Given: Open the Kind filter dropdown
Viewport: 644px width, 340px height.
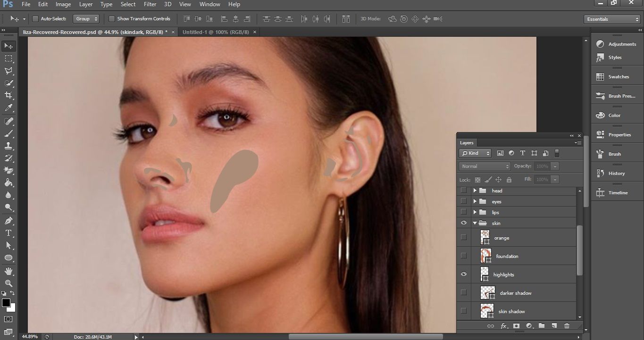Looking at the screenshot, I should pyautogui.click(x=475, y=153).
